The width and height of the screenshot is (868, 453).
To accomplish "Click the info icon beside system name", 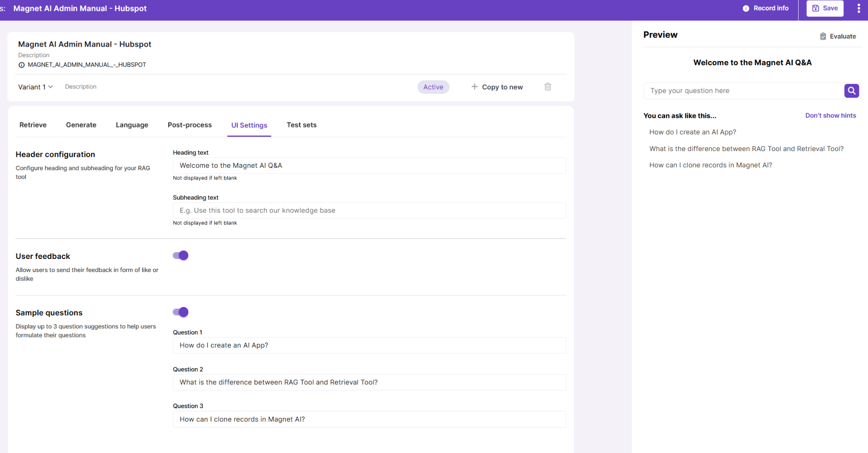I will (x=21, y=65).
